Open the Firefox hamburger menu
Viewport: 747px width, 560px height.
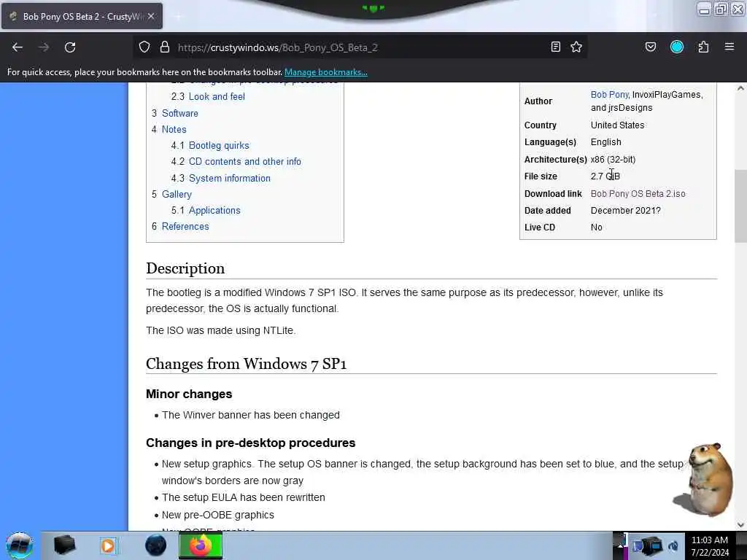coord(729,47)
